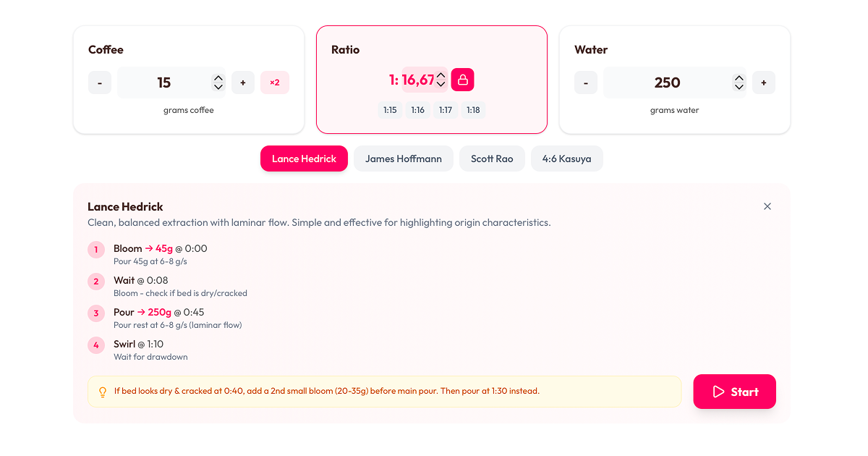Image resolution: width=868 pixels, height=456 pixels.
Task: Decrease coffee with the minus icon
Action: click(x=99, y=83)
